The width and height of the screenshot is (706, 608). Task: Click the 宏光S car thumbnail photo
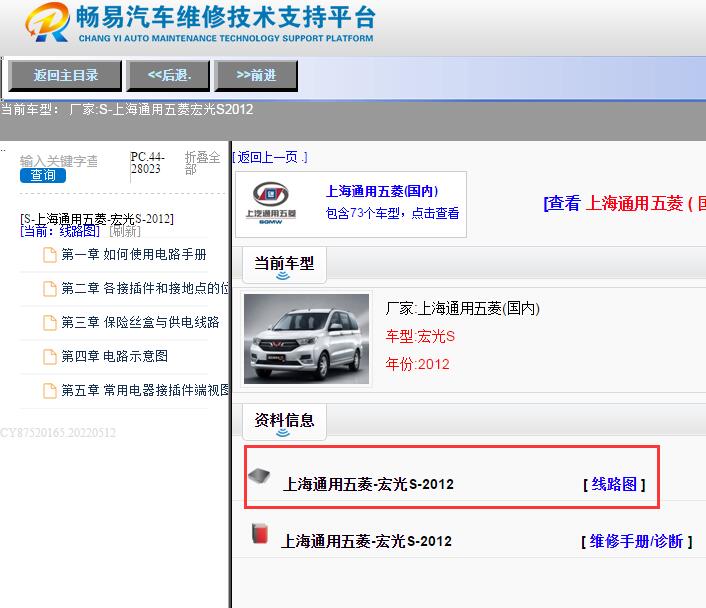(x=306, y=339)
